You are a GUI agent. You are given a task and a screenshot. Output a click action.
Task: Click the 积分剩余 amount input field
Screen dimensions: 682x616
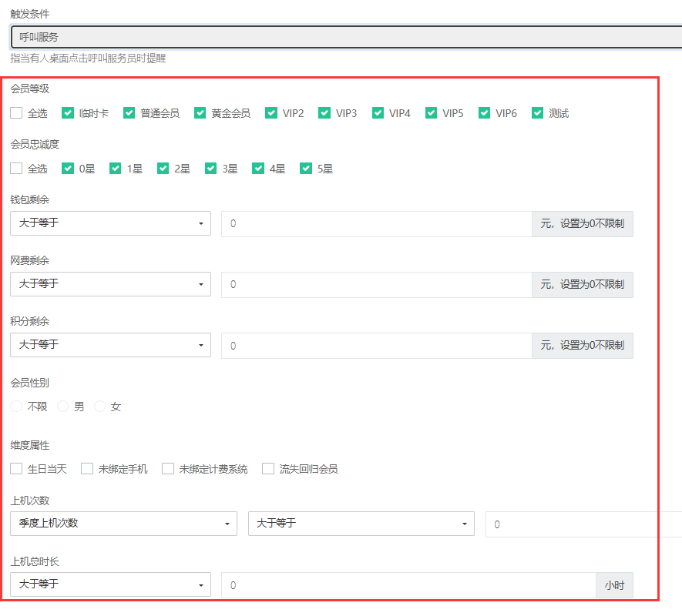tap(377, 346)
